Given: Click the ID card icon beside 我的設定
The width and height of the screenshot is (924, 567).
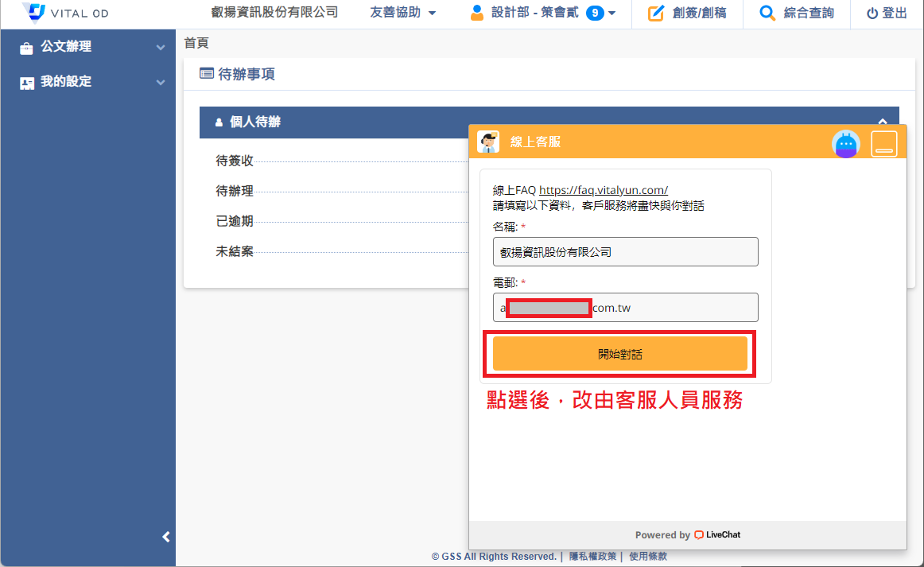Looking at the screenshot, I should coord(27,82).
